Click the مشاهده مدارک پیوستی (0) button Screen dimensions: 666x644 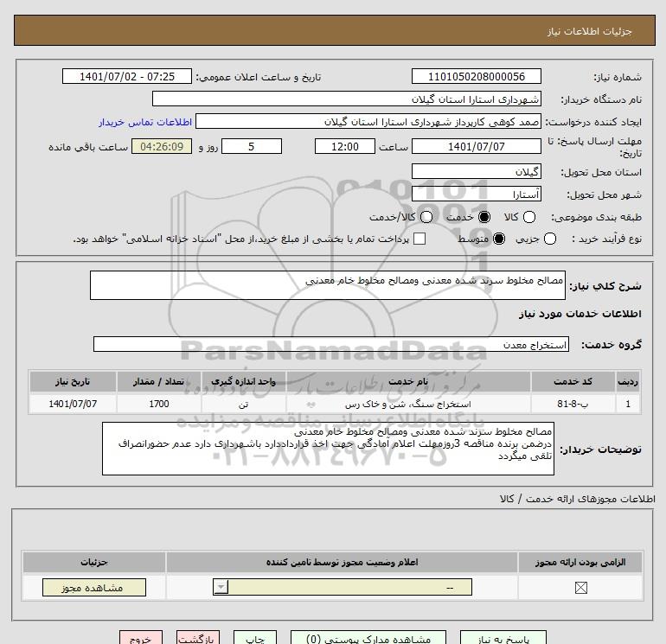pyautogui.click(x=368, y=638)
